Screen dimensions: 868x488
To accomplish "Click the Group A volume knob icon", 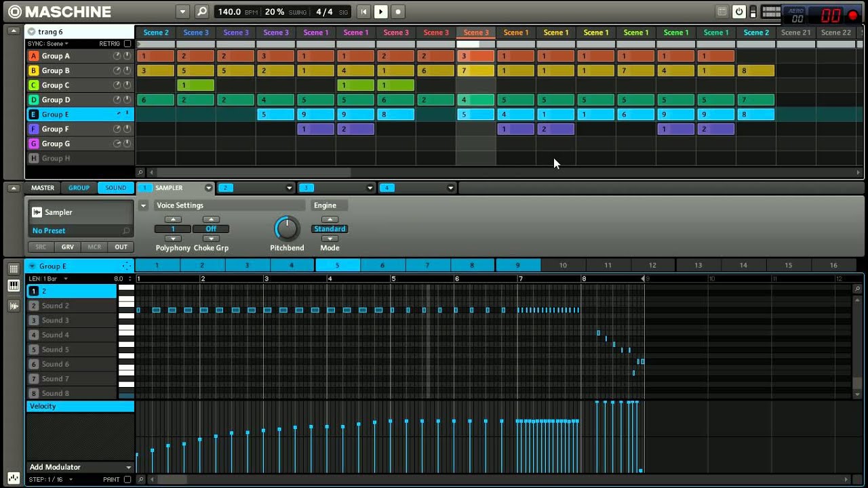I will click(x=117, y=56).
